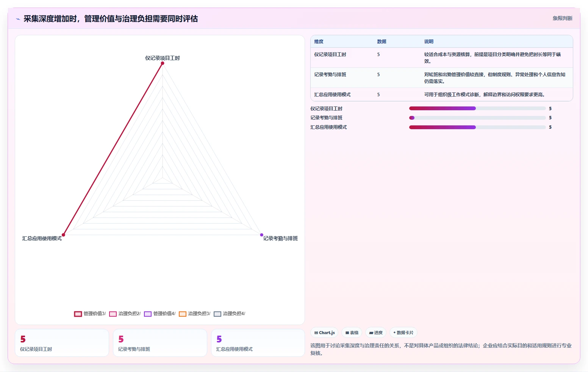Click the 说明 column header
Screen dimensions: 588x372
(428, 42)
